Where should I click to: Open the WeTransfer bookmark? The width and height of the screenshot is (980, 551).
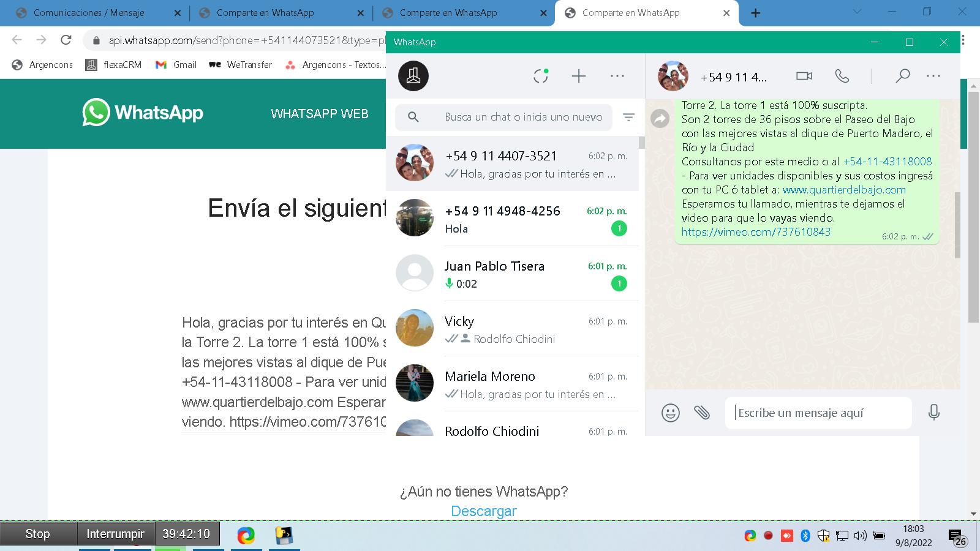[x=241, y=65]
